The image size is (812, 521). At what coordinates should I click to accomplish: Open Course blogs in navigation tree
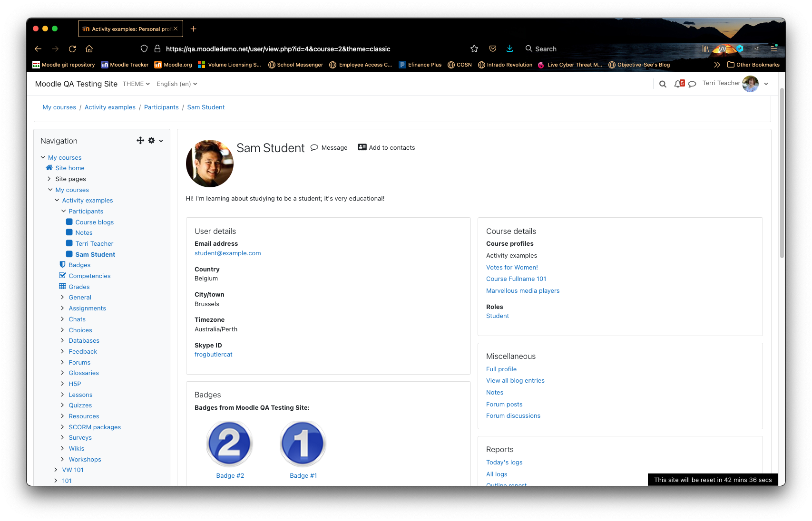pyautogui.click(x=95, y=222)
